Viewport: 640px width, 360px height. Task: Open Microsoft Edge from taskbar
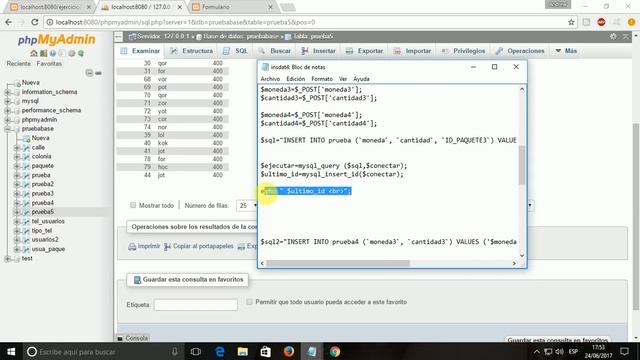click(220, 351)
